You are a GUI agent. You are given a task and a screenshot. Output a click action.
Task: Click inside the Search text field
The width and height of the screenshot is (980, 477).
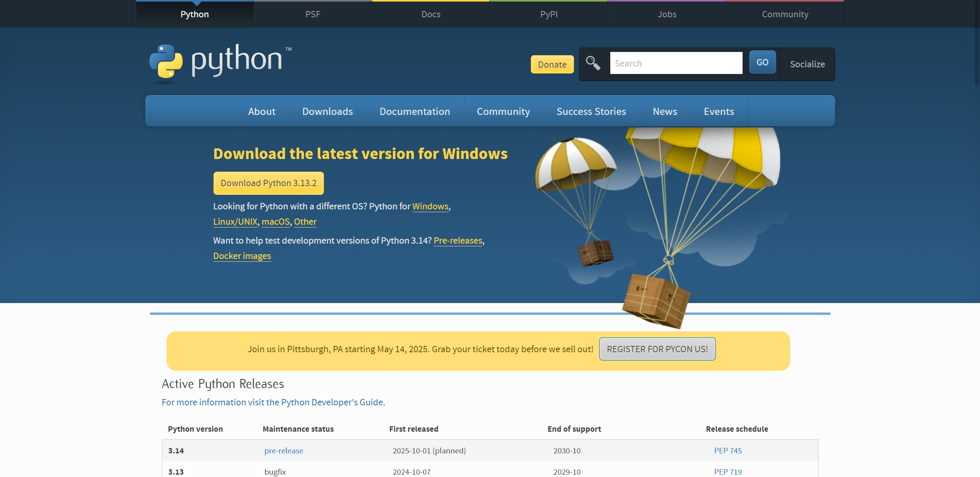pos(676,63)
